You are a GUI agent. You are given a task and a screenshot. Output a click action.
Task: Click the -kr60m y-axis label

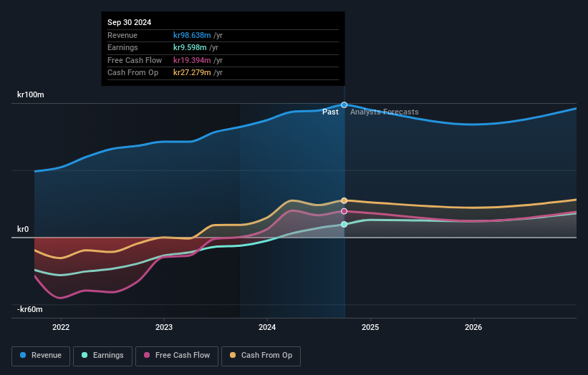[29, 309]
